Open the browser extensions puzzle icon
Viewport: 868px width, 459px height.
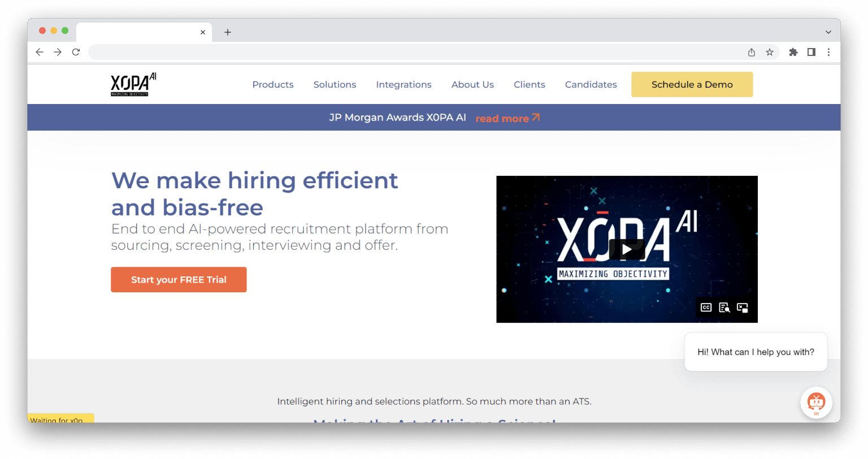coord(793,52)
